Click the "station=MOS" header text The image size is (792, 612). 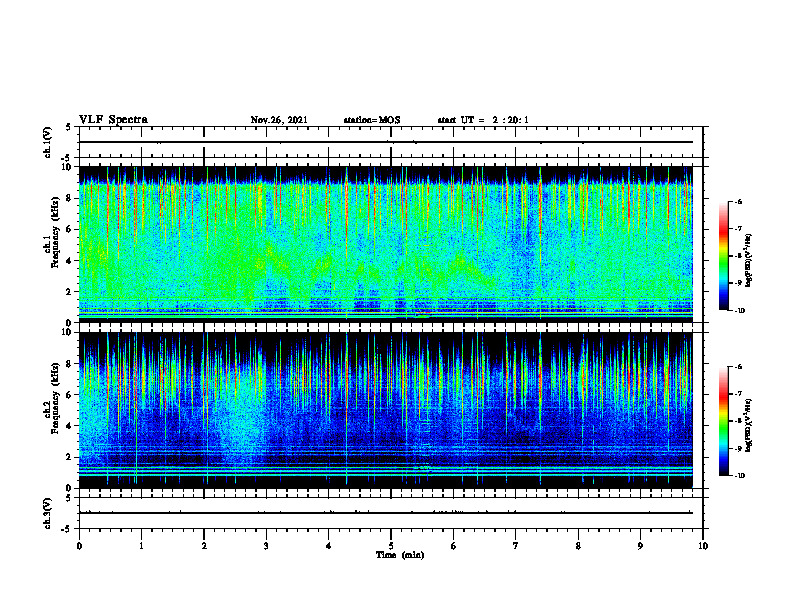[x=372, y=120]
